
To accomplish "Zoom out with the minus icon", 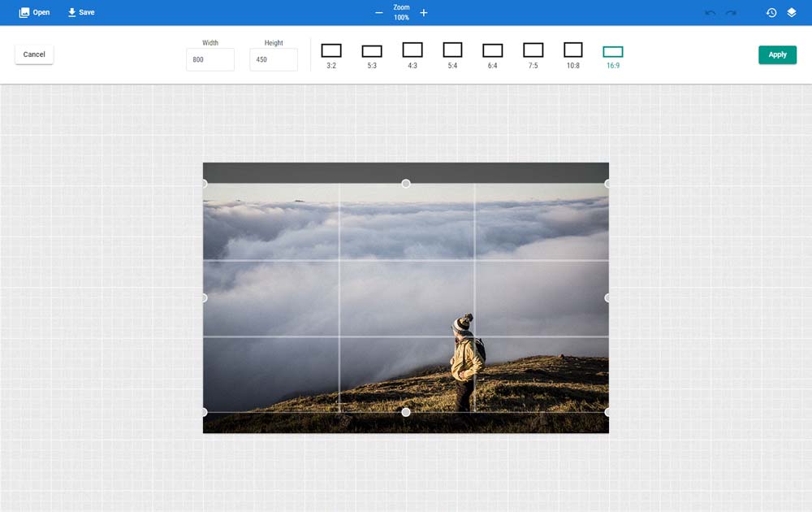I will [x=379, y=12].
